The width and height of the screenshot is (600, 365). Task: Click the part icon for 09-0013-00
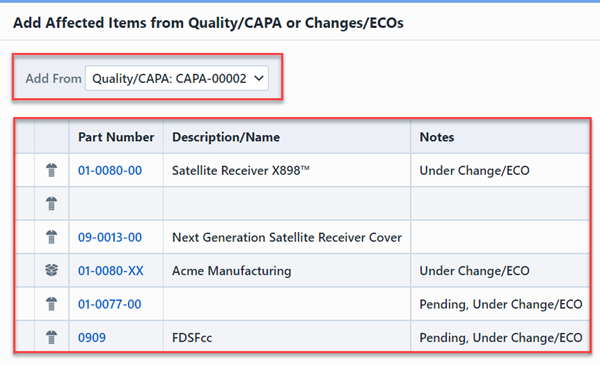[52, 237]
